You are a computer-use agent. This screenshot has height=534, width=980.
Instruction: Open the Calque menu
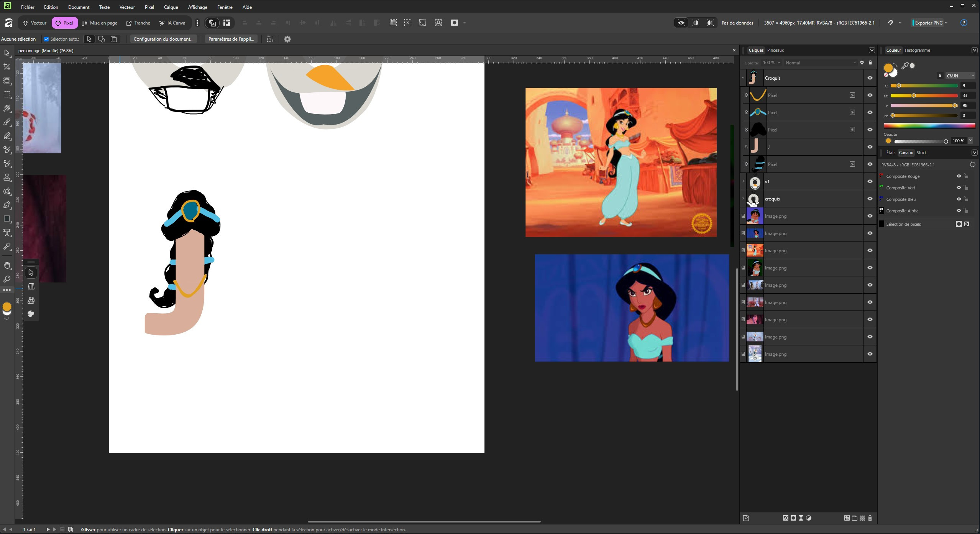click(171, 7)
